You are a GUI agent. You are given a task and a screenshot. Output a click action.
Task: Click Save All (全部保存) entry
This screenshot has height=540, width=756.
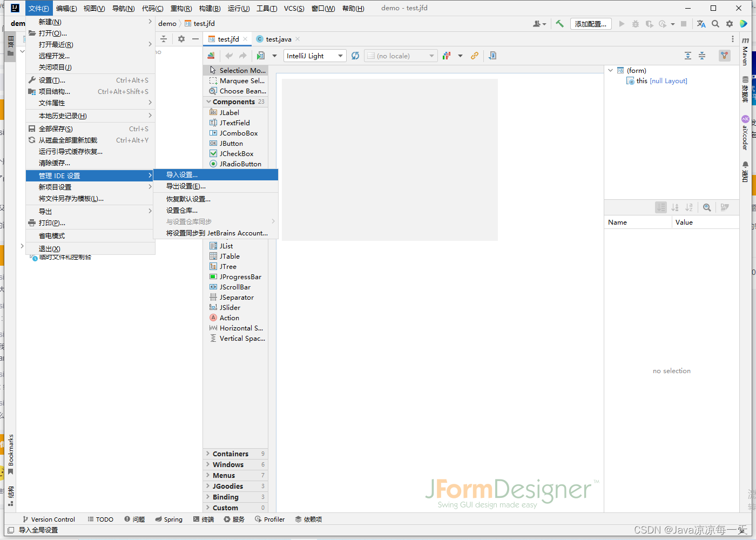coord(90,129)
